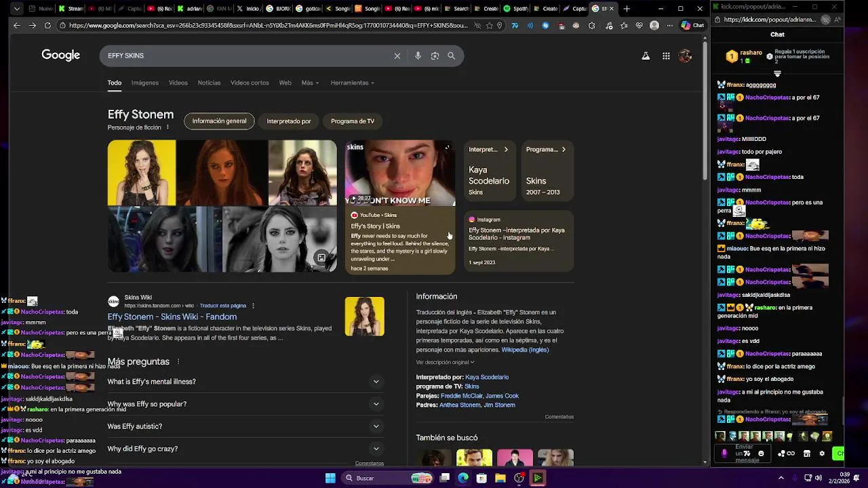Reload the browser page
This screenshot has height=488, width=868.
pyautogui.click(x=47, y=25)
